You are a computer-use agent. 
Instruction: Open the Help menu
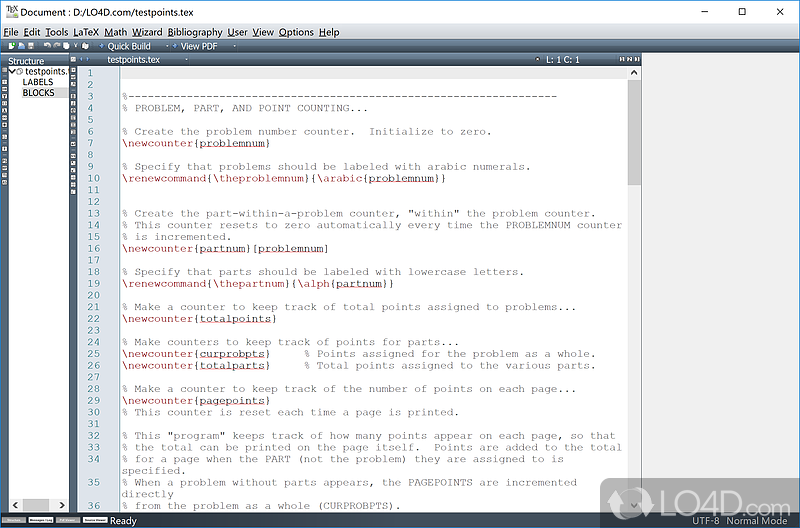[329, 32]
